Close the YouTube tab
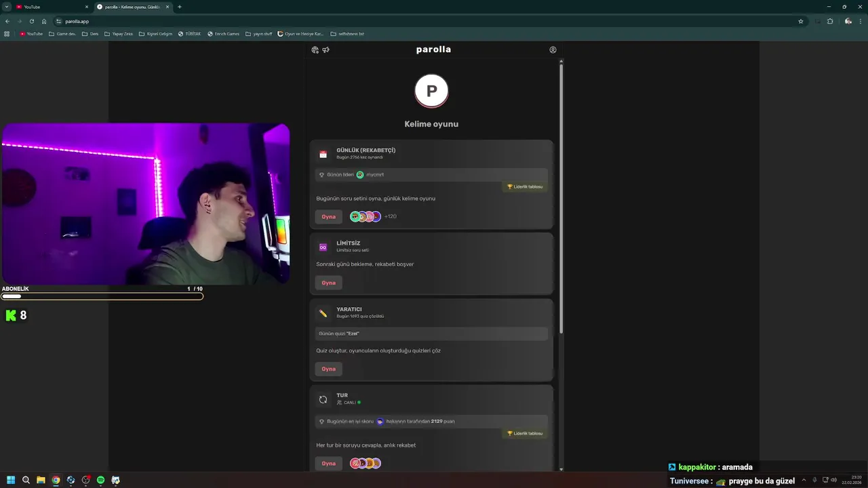This screenshot has width=868, height=488. 87,7
